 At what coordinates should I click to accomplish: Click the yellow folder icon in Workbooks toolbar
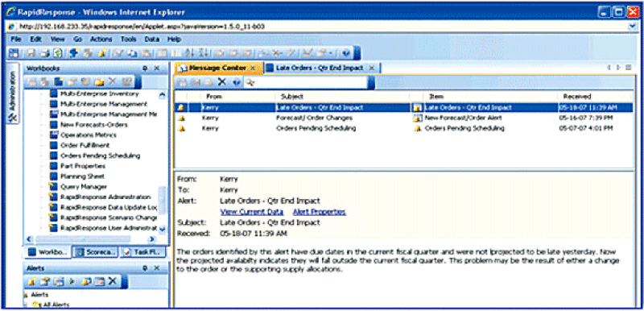pyautogui.click(x=99, y=81)
